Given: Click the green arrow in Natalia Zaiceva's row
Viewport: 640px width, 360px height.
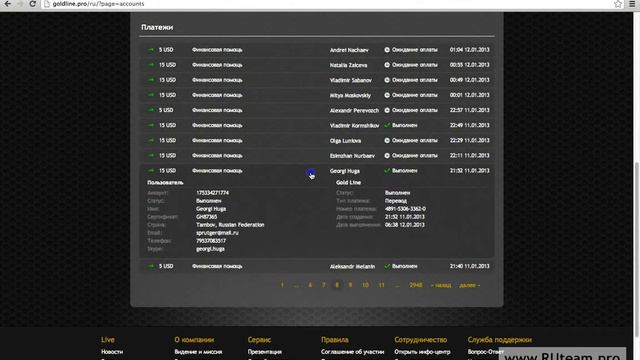Looking at the screenshot, I should pyautogui.click(x=151, y=65).
